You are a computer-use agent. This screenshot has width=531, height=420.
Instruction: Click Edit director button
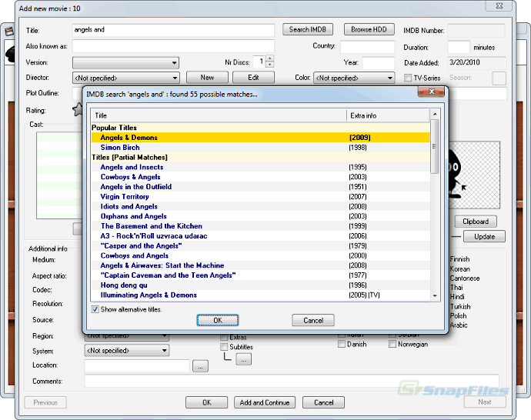[x=253, y=78]
